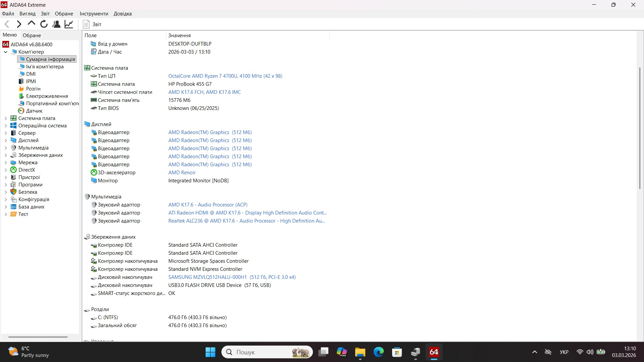The width and height of the screenshot is (644, 362).
Task: Click the refresh toolbar icon
Action: coord(44,24)
